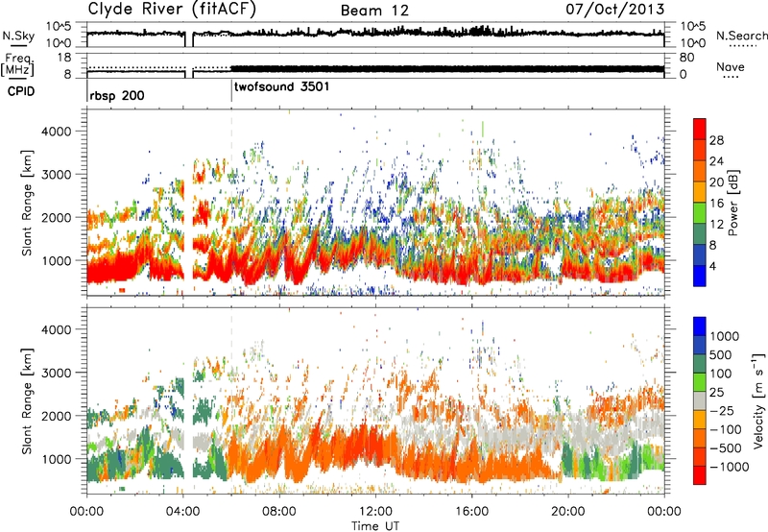The image size is (768, 532).
Task: Click the '10^5' tick on the left N.Sky axis
Action: click(59, 27)
